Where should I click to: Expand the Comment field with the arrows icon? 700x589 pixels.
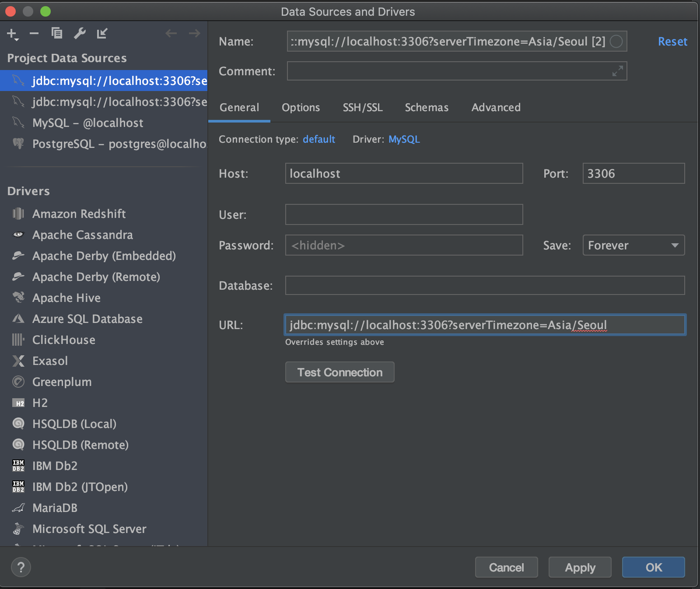[x=617, y=71]
